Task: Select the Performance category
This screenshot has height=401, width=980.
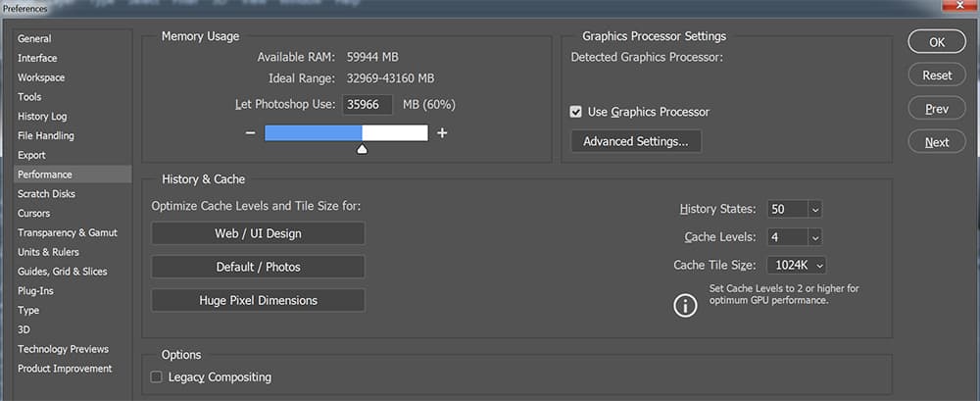Action: point(73,175)
